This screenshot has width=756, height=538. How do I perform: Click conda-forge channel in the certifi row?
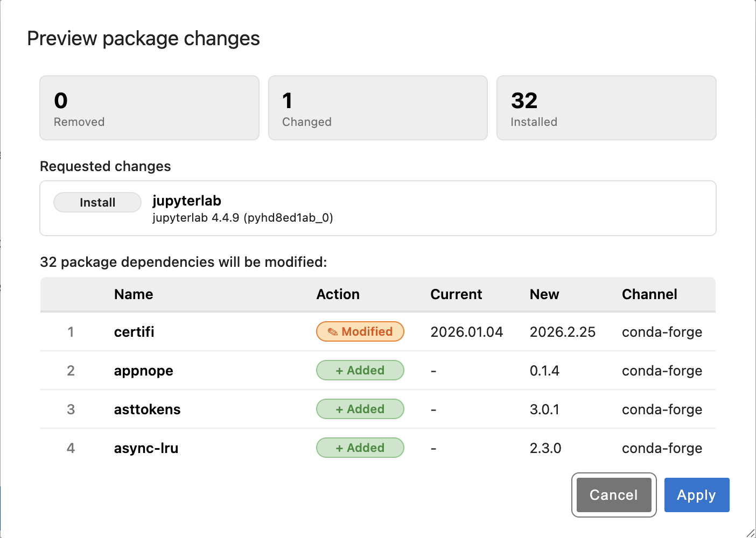click(662, 332)
